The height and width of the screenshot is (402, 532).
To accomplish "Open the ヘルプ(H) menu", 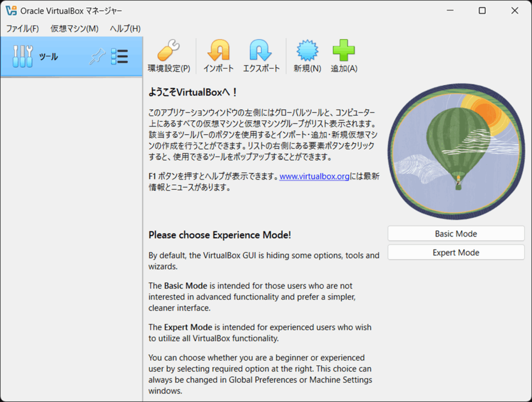I will 125,29.
